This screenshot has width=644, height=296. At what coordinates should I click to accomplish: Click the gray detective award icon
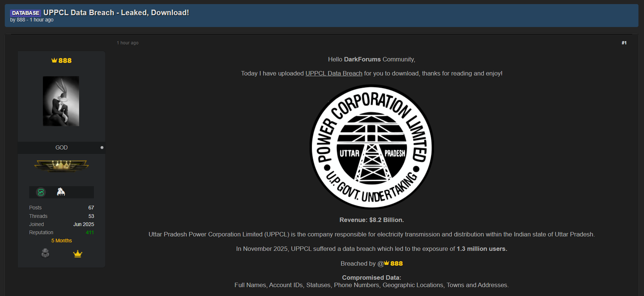pos(45,253)
